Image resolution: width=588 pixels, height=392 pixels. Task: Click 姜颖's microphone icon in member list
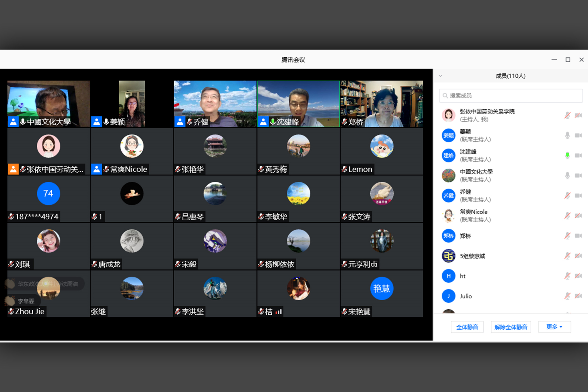(567, 135)
